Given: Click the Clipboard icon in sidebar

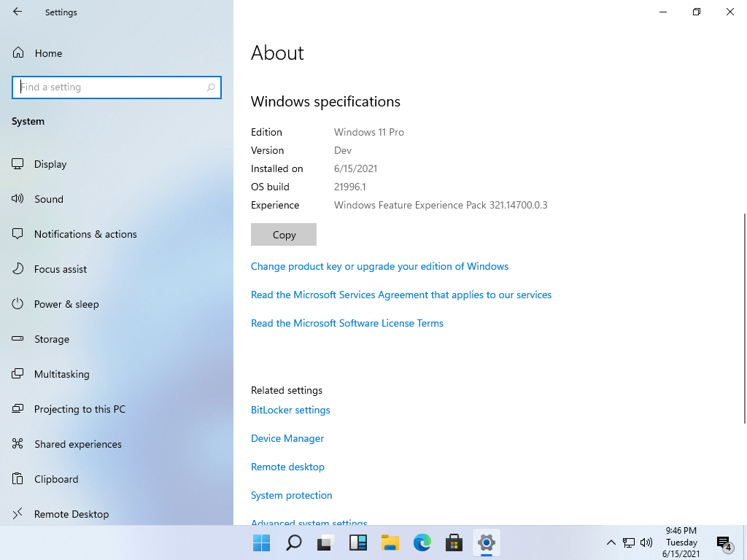Looking at the screenshot, I should [17, 479].
